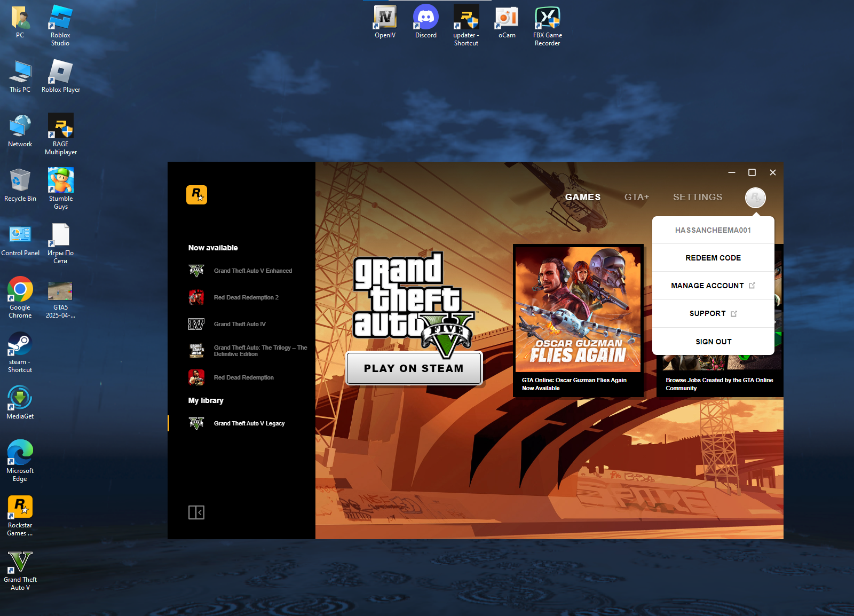Open Grand Theft Auto V Enhanced entry
The image size is (854, 616).
tap(253, 271)
